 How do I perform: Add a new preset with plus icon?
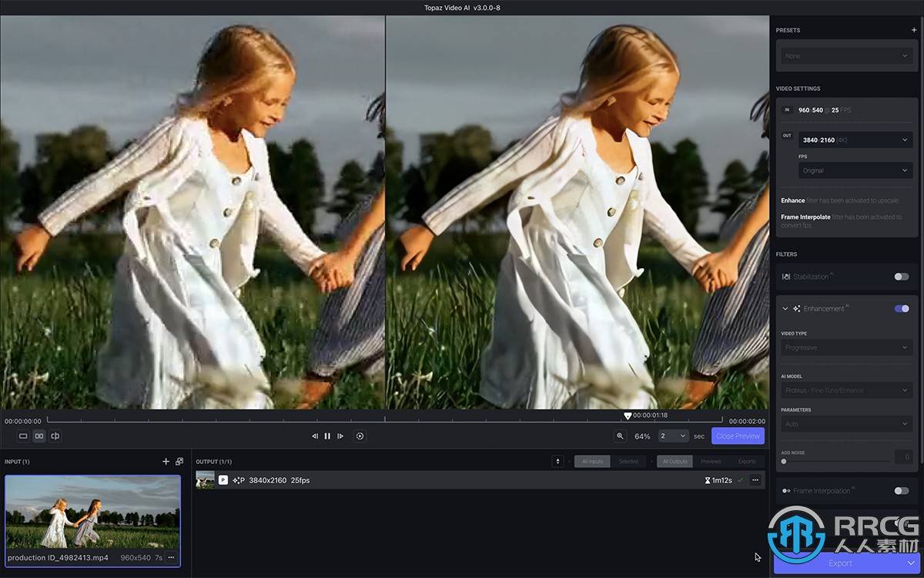point(914,31)
